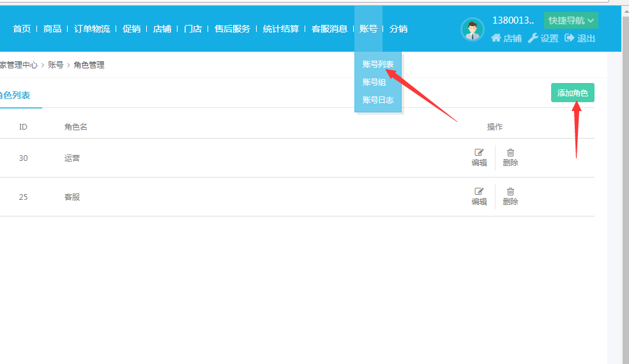Click the edit icon for 运营 role

tap(479, 153)
